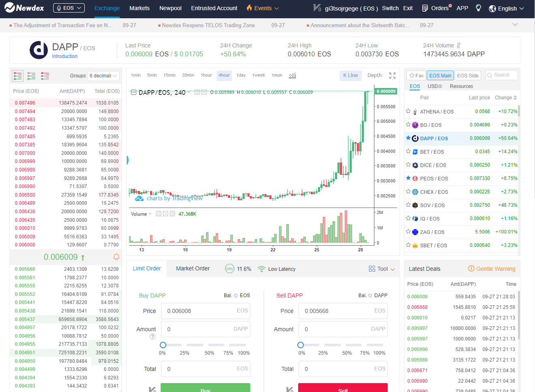Click the DAPP token logo
535x392 pixels.
(39, 50)
